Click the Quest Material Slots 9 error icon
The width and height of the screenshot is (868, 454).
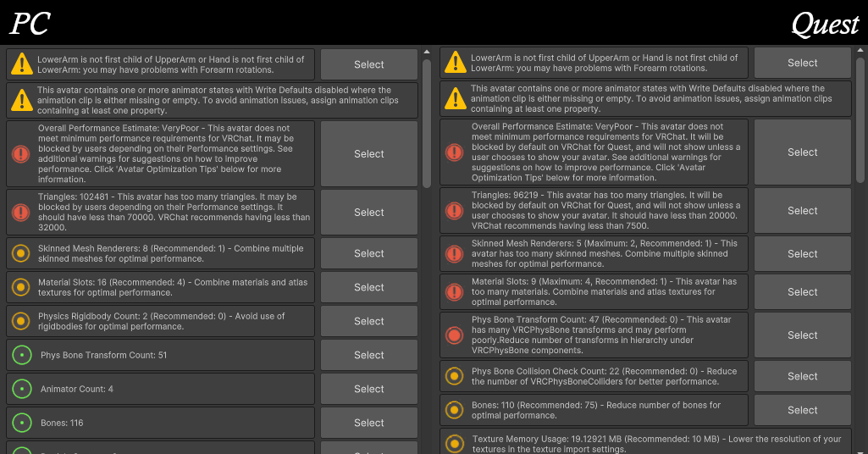click(455, 291)
